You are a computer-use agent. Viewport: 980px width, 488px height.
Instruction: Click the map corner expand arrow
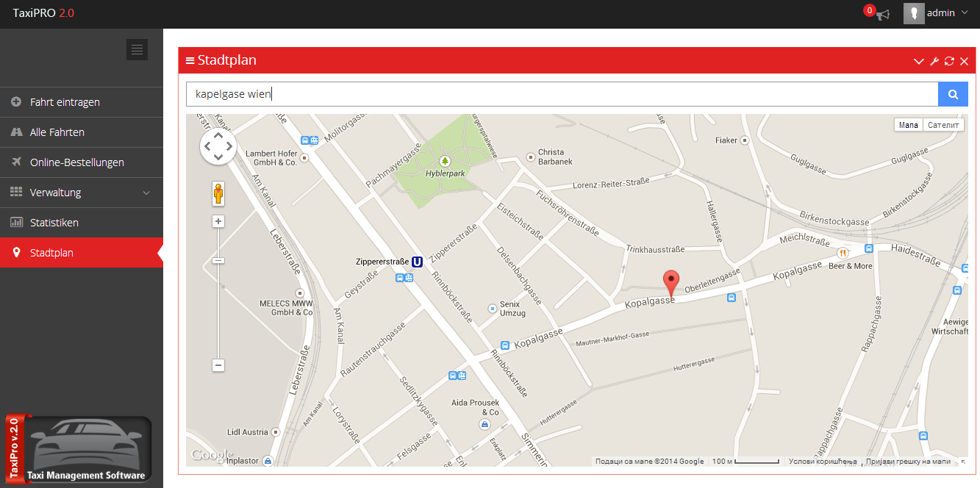pos(963,462)
